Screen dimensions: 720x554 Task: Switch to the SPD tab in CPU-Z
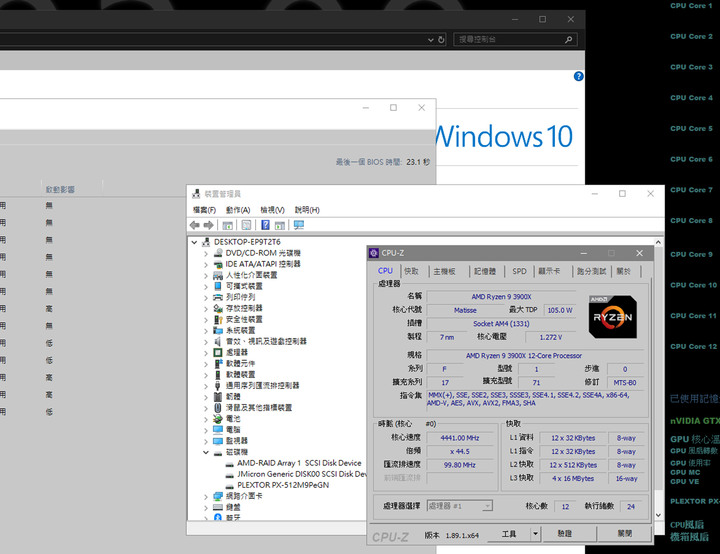point(519,271)
